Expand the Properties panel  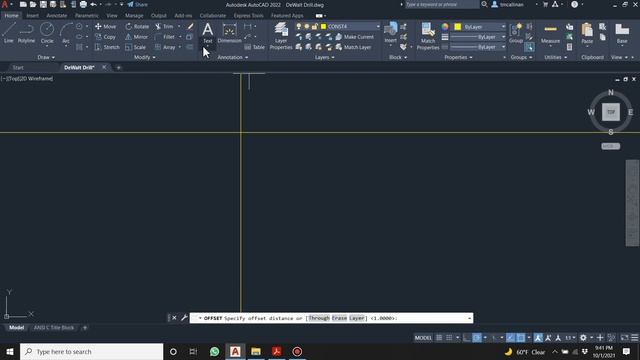[458, 58]
